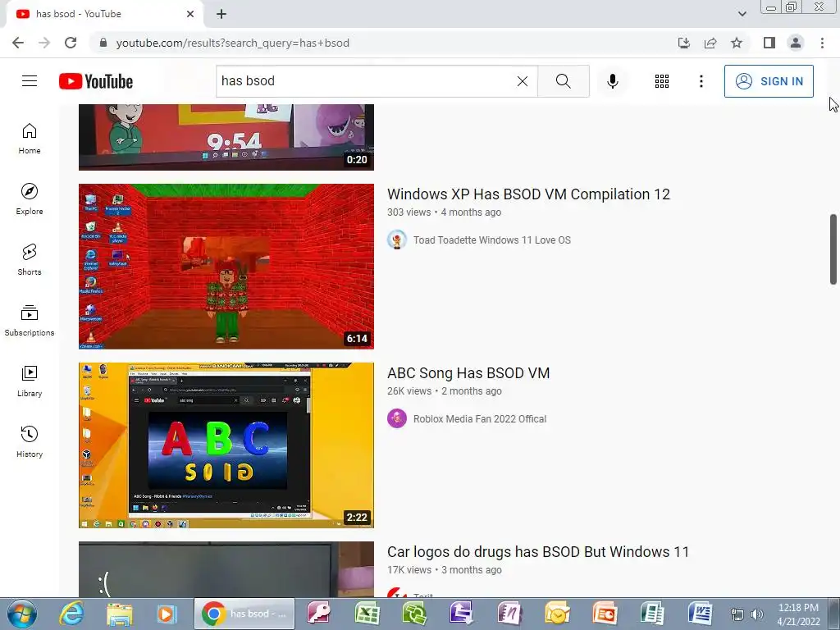Open the Chrome profile avatar
840x630 pixels.
tap(796, 43)
